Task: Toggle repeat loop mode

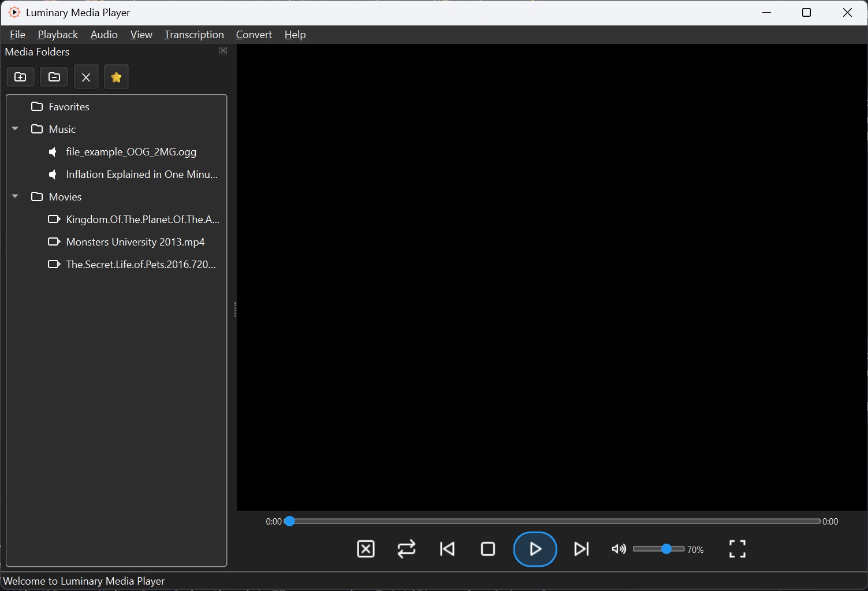Action: [x=407, y=549]
